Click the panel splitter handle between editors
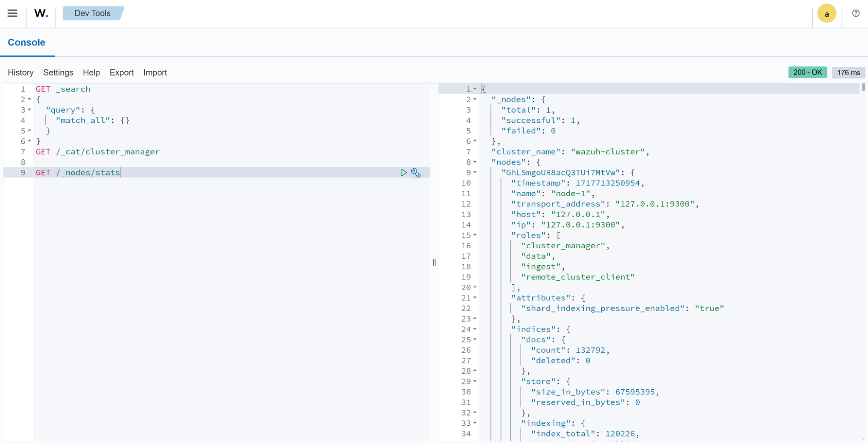Screen dimensions: 868x444 point(434,263)
